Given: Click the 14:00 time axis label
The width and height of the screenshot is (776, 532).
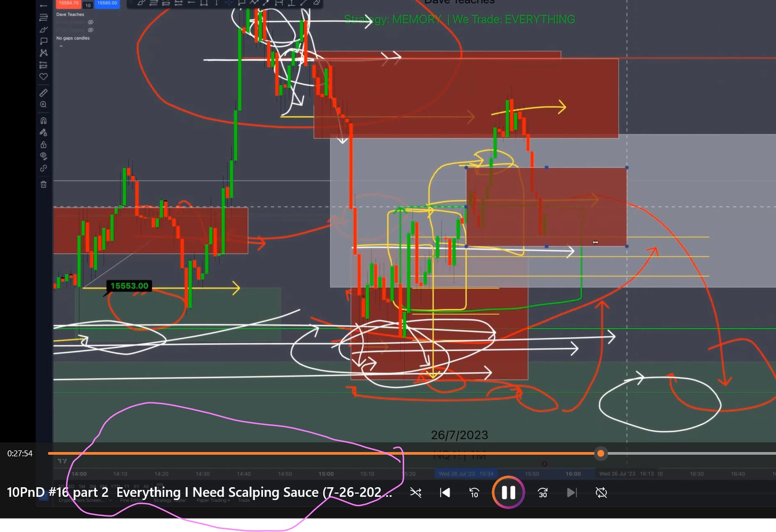Looking at the screenshot, I should click(79, 474).
